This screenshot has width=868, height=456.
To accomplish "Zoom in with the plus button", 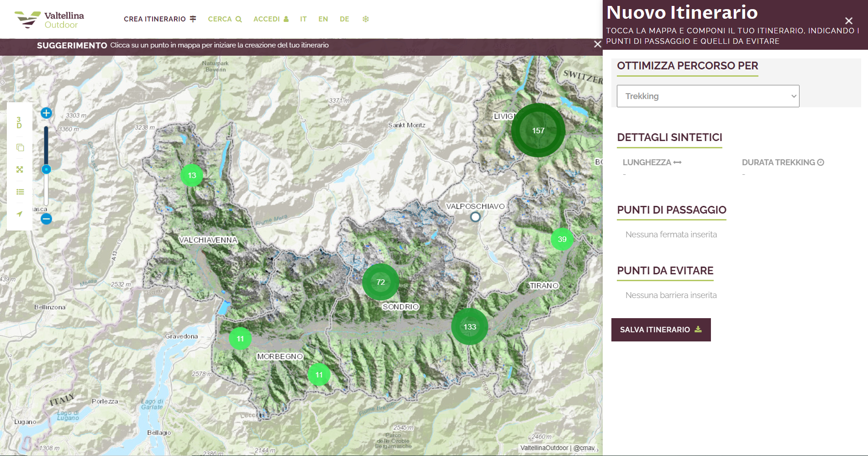I will coord(46,113).
